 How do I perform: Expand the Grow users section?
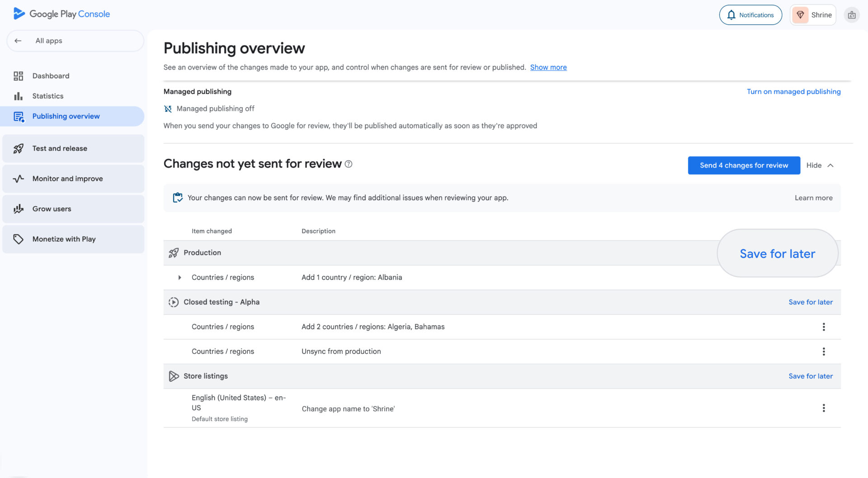pos(73,209)
